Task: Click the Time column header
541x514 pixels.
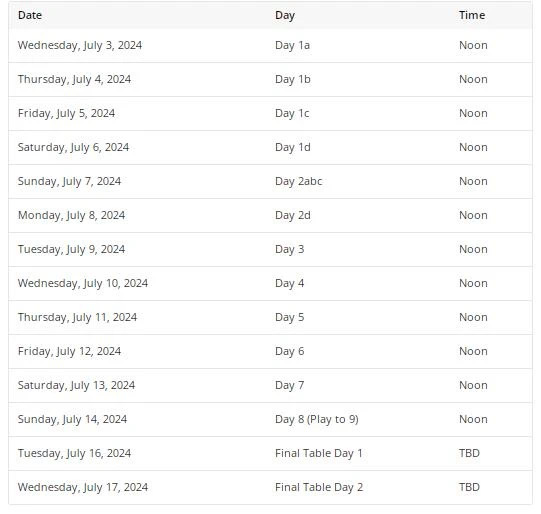Action: 472,15
